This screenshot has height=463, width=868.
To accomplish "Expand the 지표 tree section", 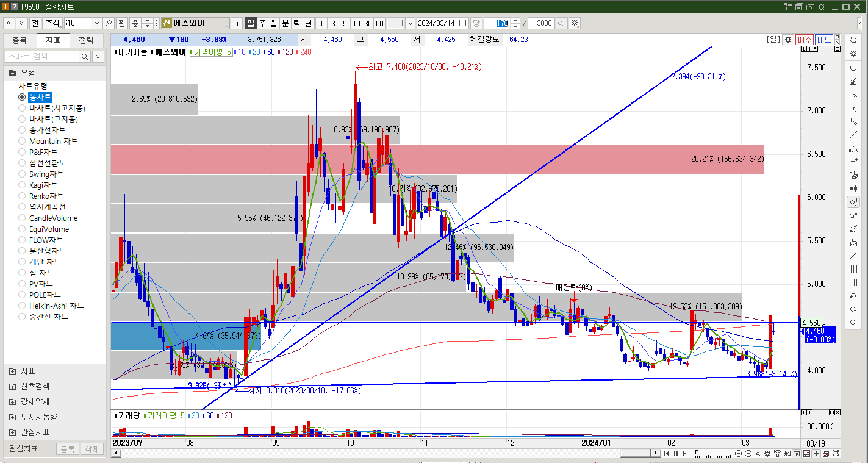I will tap(12, 371).
